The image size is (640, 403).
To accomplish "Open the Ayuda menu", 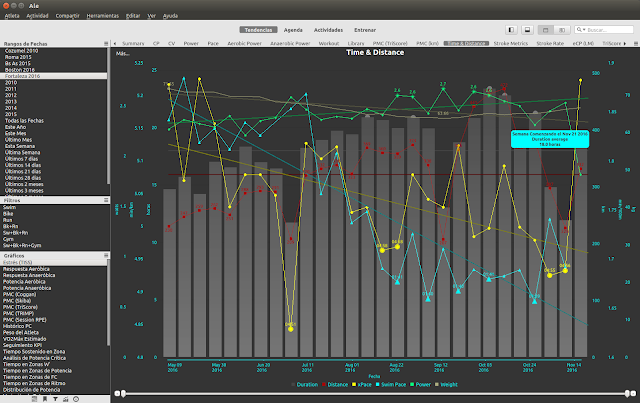I will (170, 16).
